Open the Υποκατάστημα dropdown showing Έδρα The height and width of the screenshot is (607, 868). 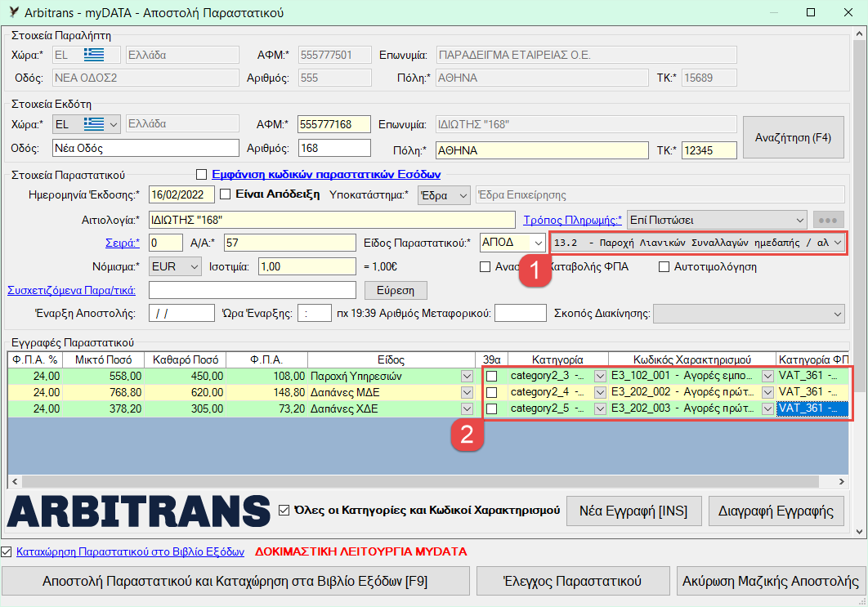point(444,194)
